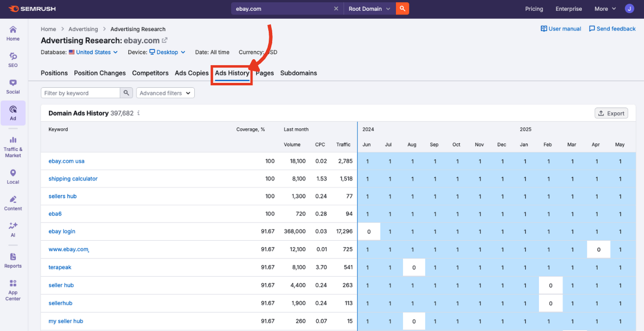Open the SEO section in the sidebar

pyautogui.click(x=12, y=59)
